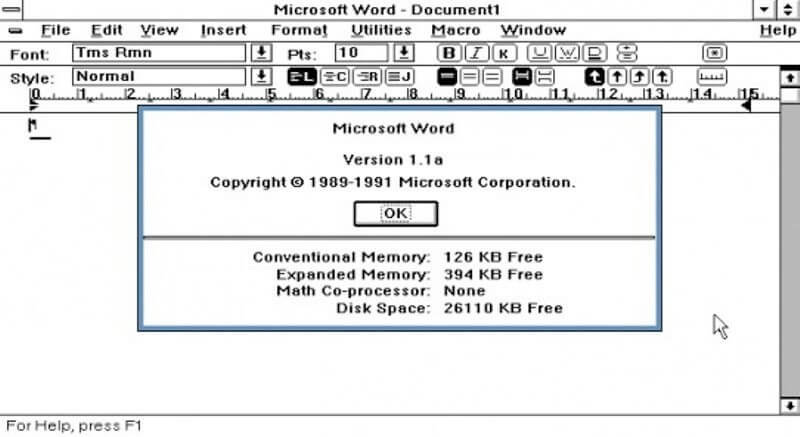This screenshot has height=437, width=800.
Task: Click the ruler scale view icon
Action: click(x=712, y=77)
